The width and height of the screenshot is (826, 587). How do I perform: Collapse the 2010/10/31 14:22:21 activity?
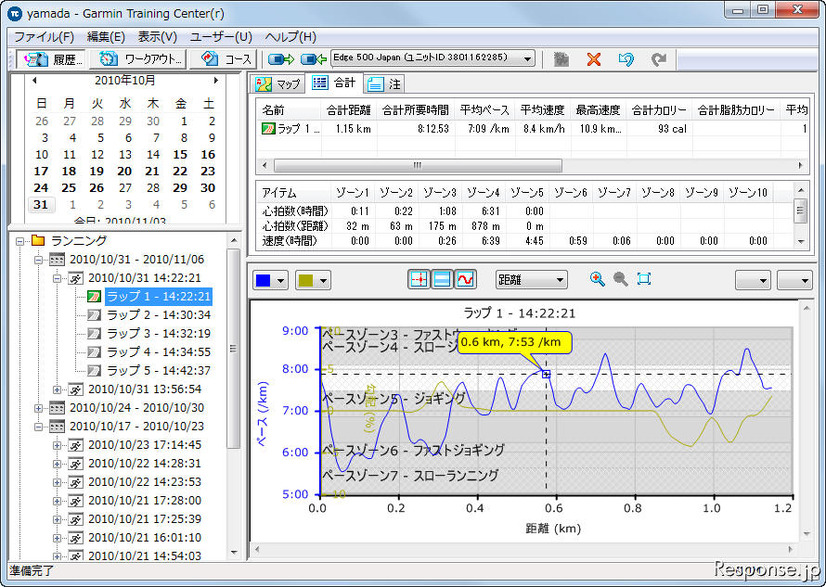[57, 279]
